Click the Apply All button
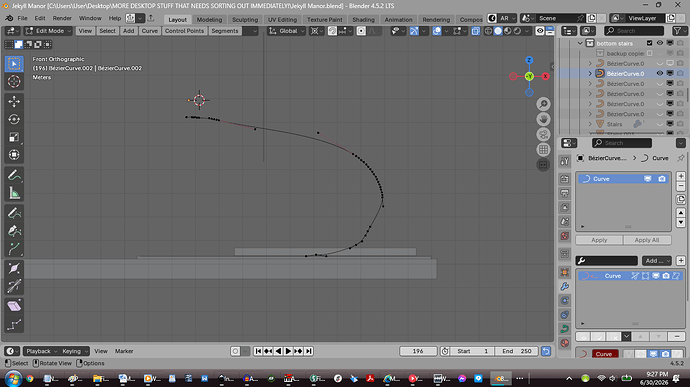Viewport: 690px width, 387px height. click(647, 240)
